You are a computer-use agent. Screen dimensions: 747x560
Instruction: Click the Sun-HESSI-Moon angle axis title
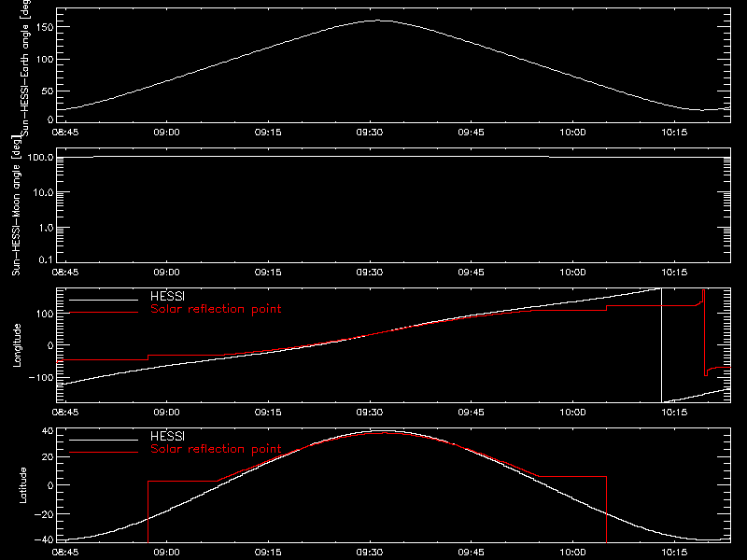tap(16, 205)
